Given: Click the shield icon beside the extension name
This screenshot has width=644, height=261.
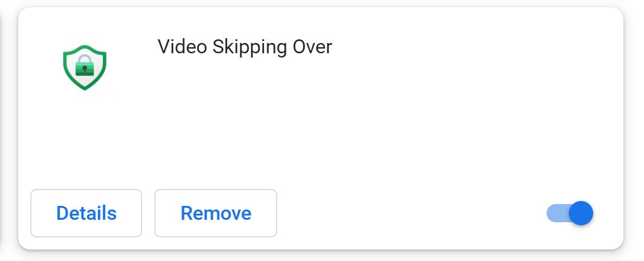Looking at the screenshot, I should [x=85, y=68].
